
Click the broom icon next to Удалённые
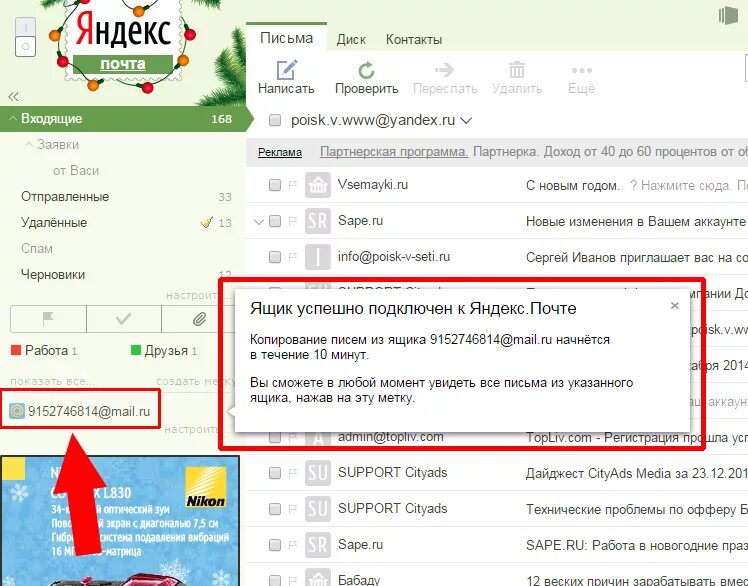(207, 222)
